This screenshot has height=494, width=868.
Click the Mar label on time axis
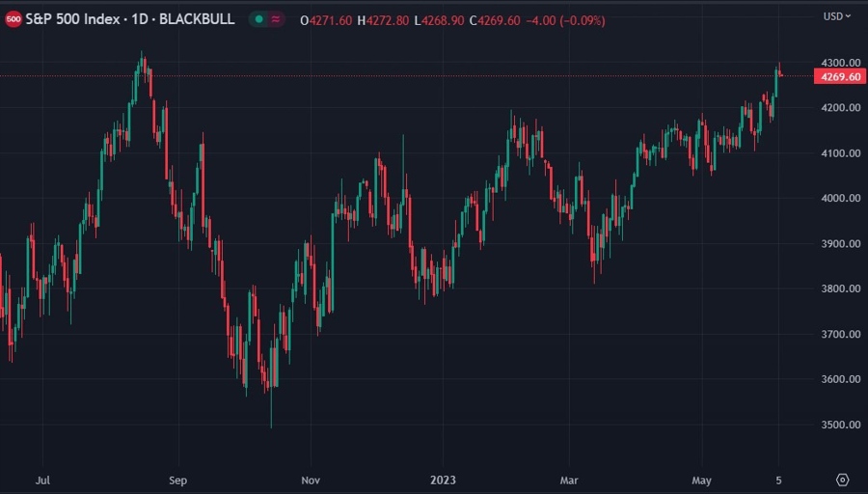[x=568, y=480]
